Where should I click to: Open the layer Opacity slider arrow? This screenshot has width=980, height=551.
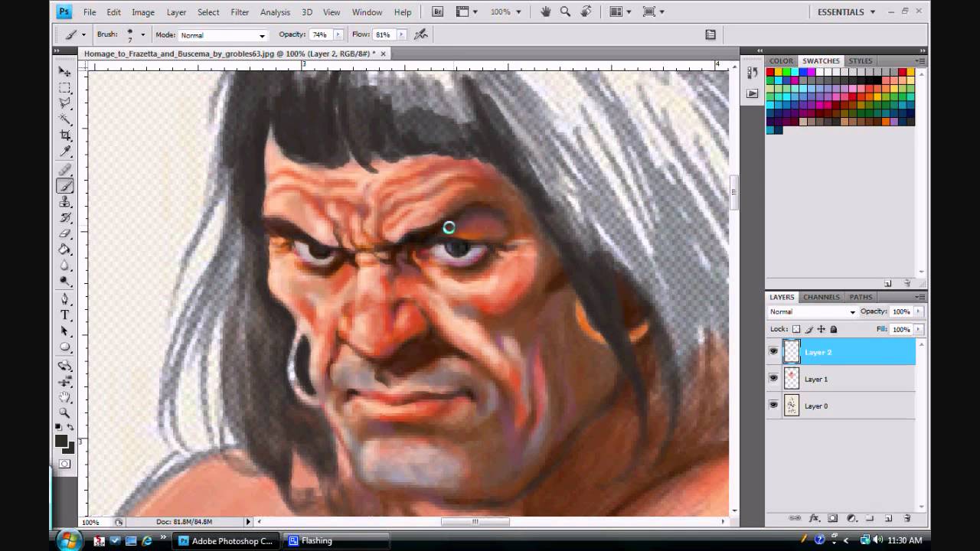click(918, 311)
